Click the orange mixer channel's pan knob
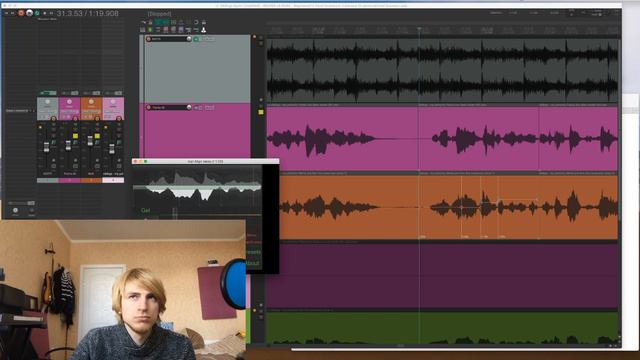640x360 pixels. (x=91, y=102)
